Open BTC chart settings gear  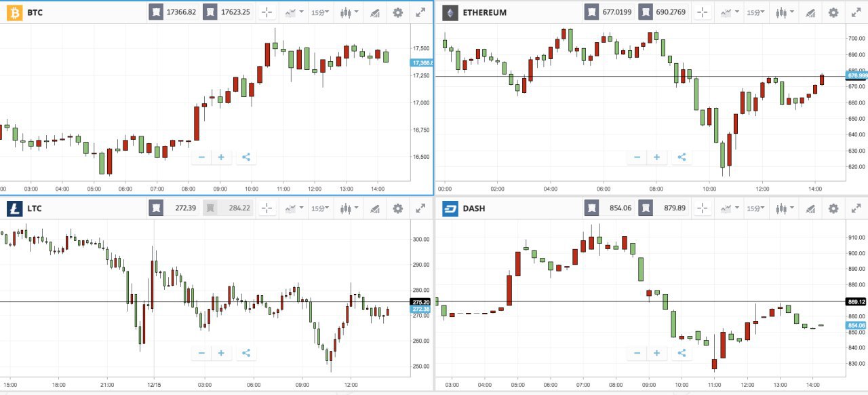[398, 12]
